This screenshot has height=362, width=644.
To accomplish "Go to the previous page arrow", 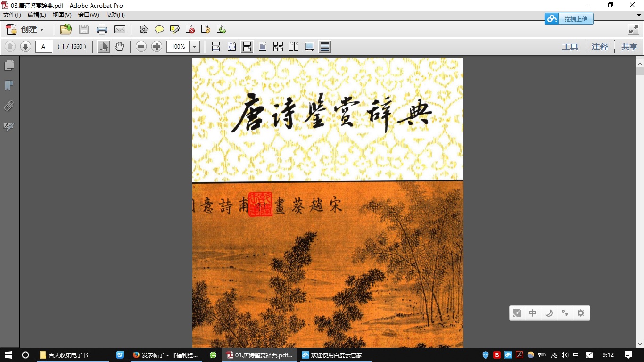I will click(10, 47).
